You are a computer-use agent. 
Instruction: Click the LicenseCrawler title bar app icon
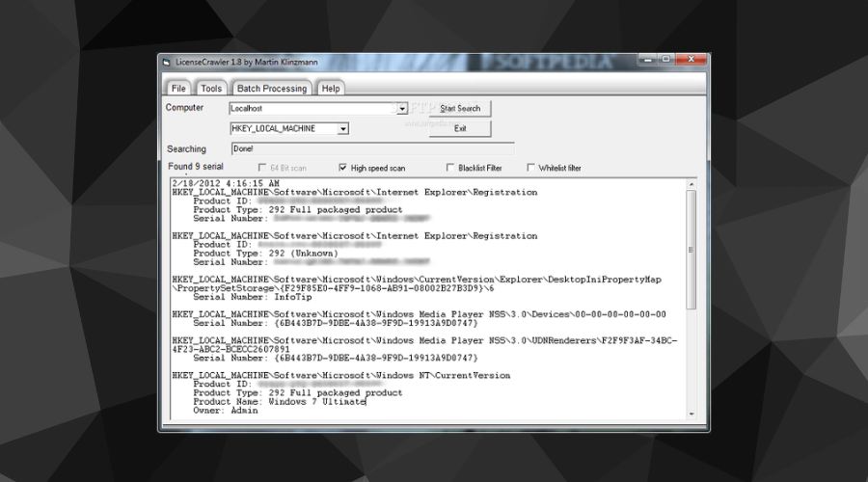coord(166,62)
